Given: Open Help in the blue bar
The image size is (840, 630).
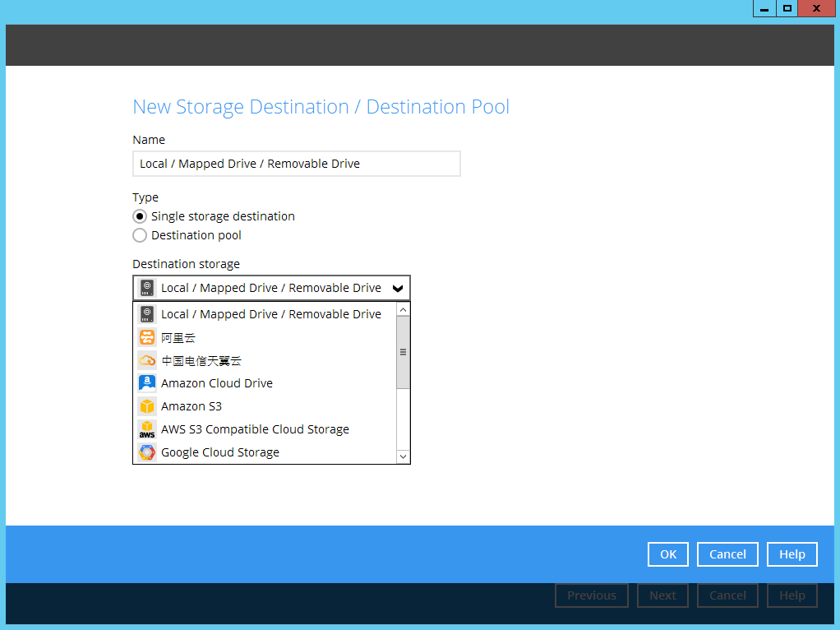Looking at the screenshot, I should point(792,554).
